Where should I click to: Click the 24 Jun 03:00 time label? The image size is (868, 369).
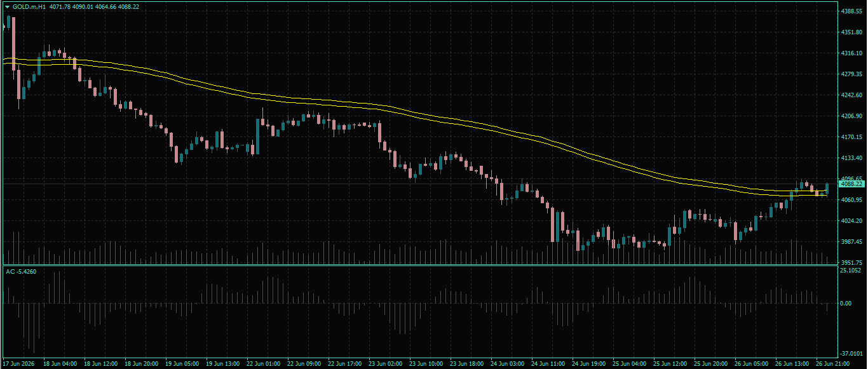point(507,364)
